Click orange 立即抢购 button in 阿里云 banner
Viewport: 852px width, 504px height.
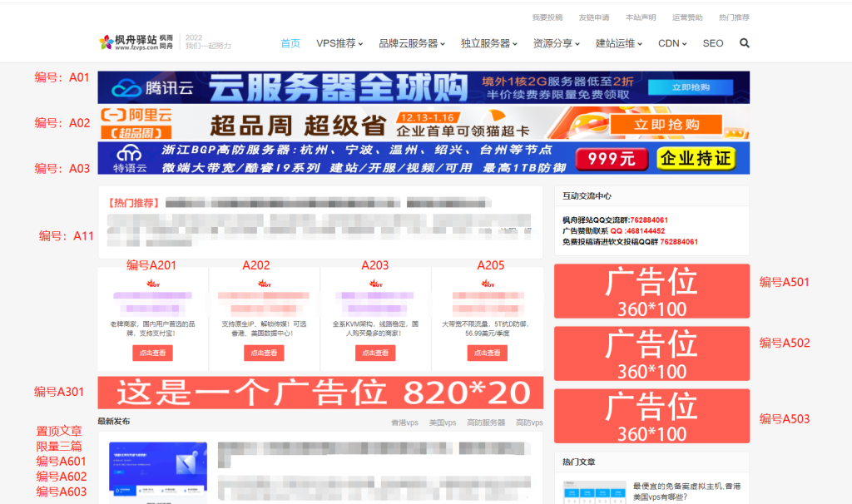[666, 125]
